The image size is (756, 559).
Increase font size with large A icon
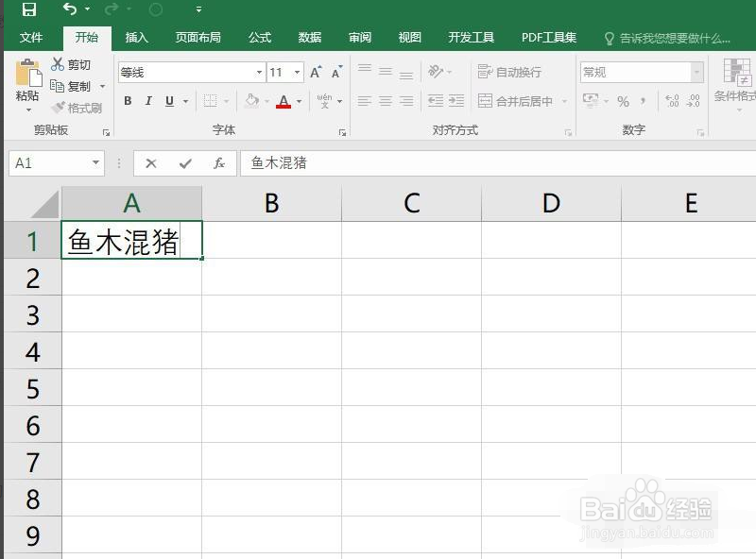316,73
